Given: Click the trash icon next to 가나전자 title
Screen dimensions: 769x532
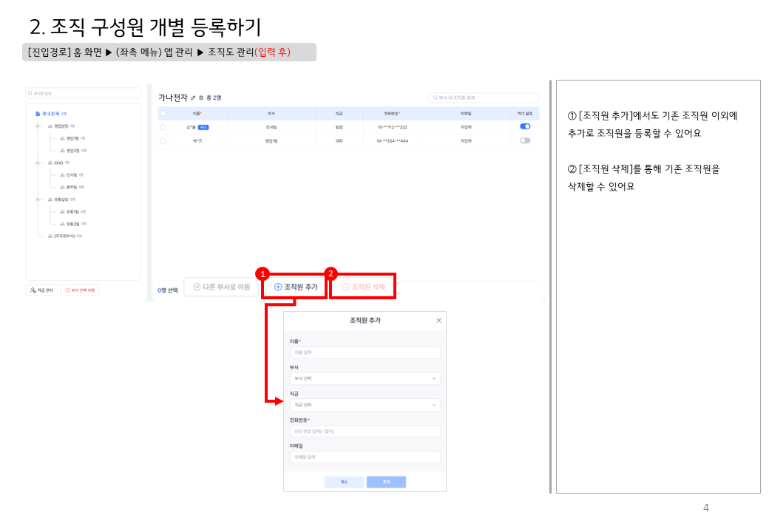Looking at the screenshot, I should pyautogui.click(x=200, y=98).
